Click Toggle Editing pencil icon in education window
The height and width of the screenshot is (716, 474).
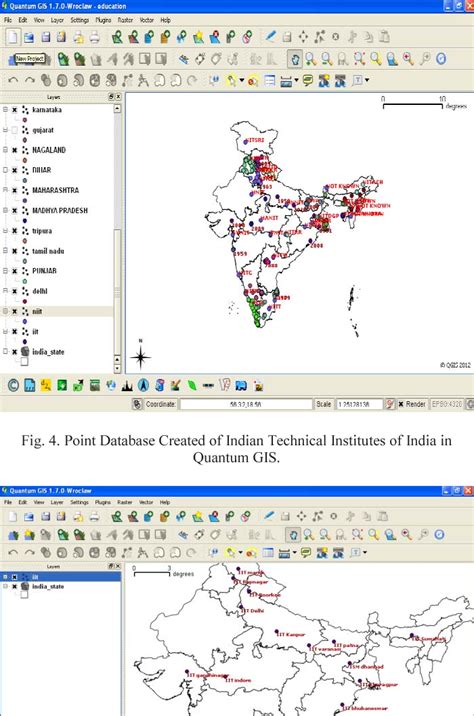pyautogui.click(x=270, y=37)
